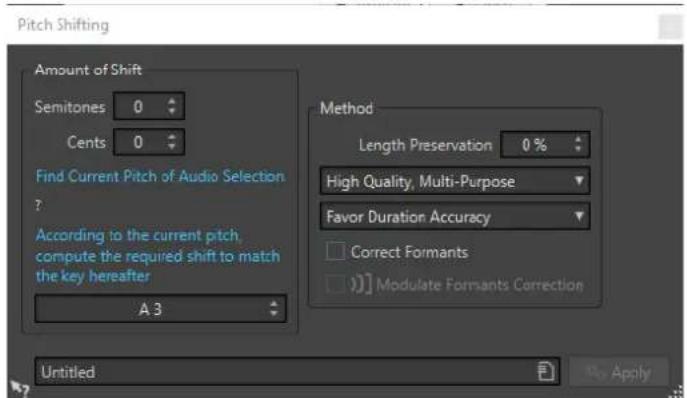
Task: Raise the A 3 key with the up arrow
Action: [274, 304]
